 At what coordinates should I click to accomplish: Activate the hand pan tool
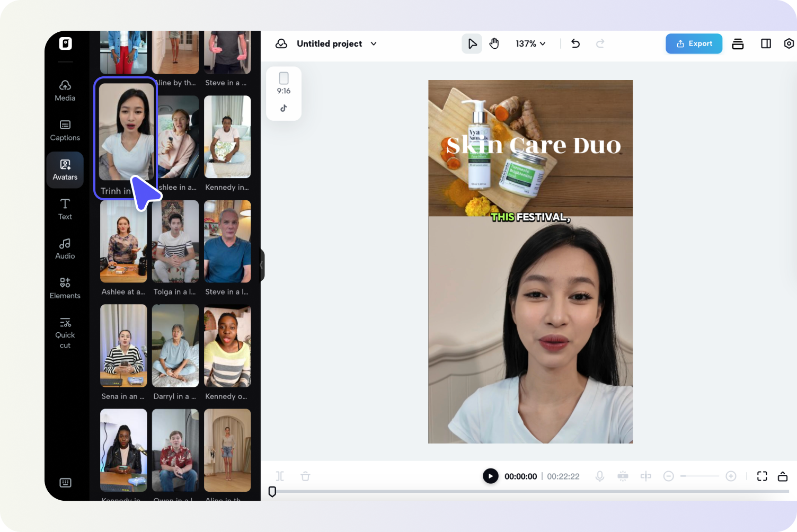(x=494, y=43)
